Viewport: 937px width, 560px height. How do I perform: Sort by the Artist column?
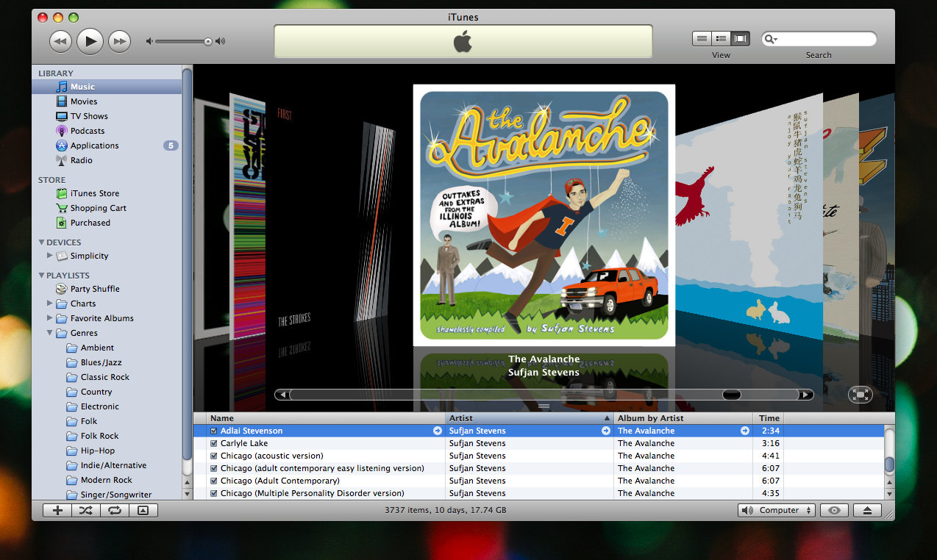tap(530, 418)
